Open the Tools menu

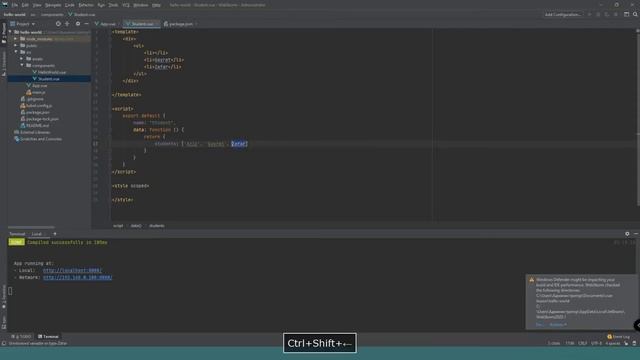point(113,5)
